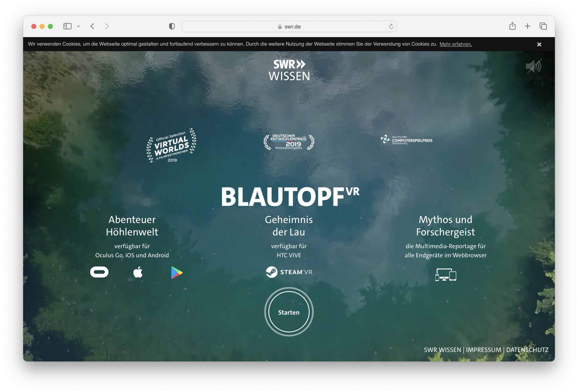Open the IMPRESSUM footer link
The height and width of the screenshot is (392, 578).
coord(483,350)
